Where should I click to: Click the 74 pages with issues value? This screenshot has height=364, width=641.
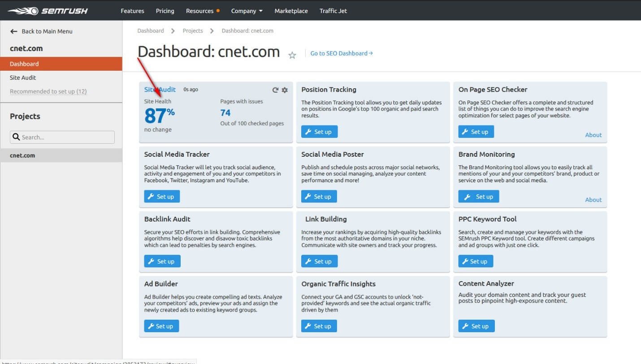[225, 113]
